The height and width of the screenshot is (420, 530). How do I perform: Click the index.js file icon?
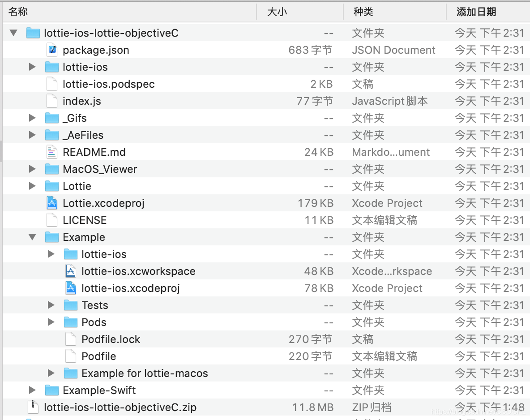click(x=52, y=101)
